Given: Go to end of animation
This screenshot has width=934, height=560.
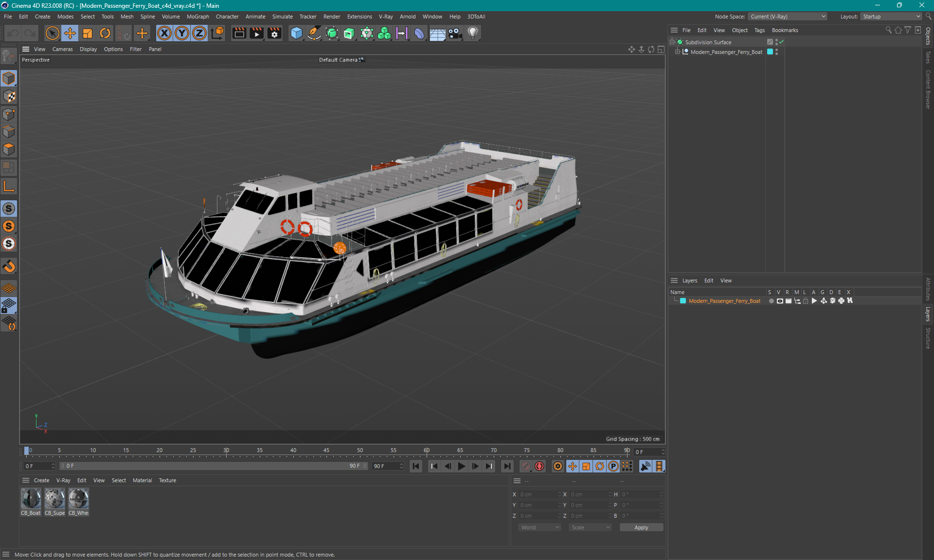Looking at the screenshot, I should [x=507, y=466].
